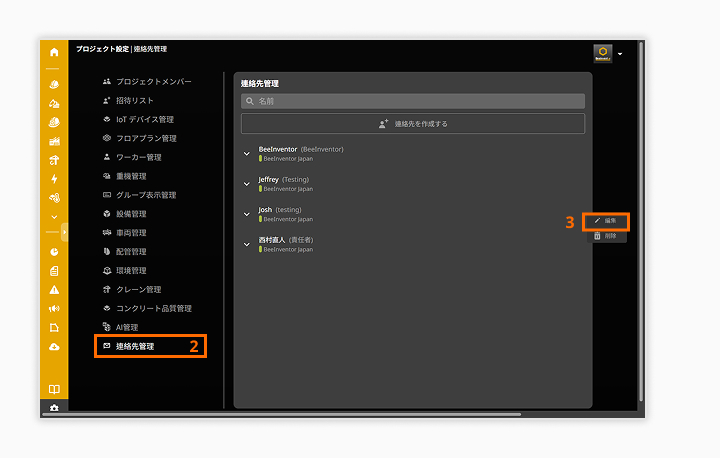
Task: Choose 編集 in the context menu
Action: pos(606,221)
